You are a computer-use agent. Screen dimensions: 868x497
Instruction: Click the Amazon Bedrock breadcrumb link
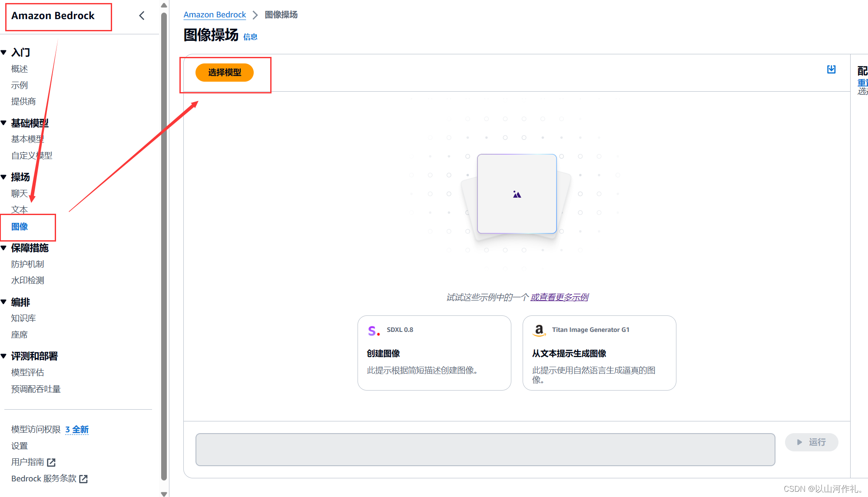coord(215,15)
